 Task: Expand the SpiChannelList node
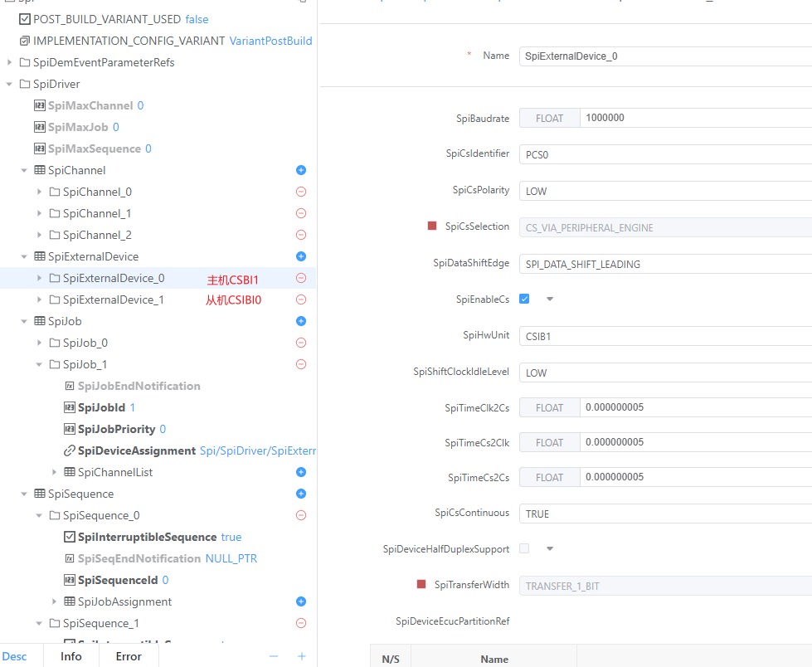(x=54, y=472)
